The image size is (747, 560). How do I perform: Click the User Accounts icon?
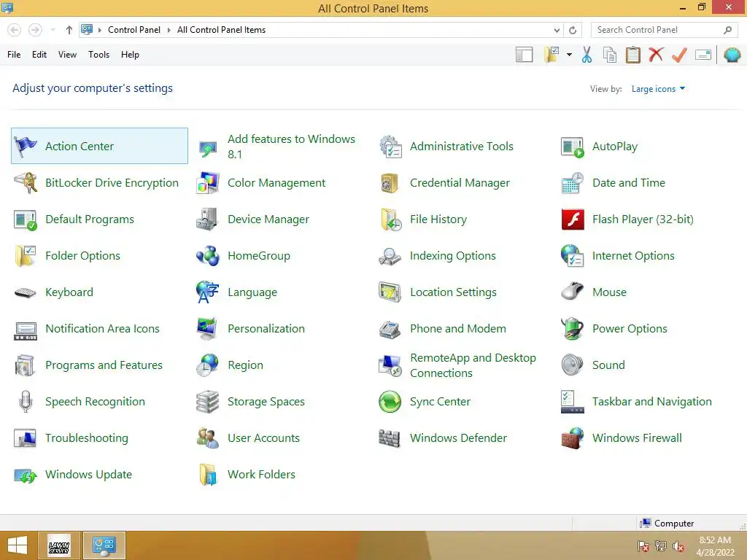point(208,438)
